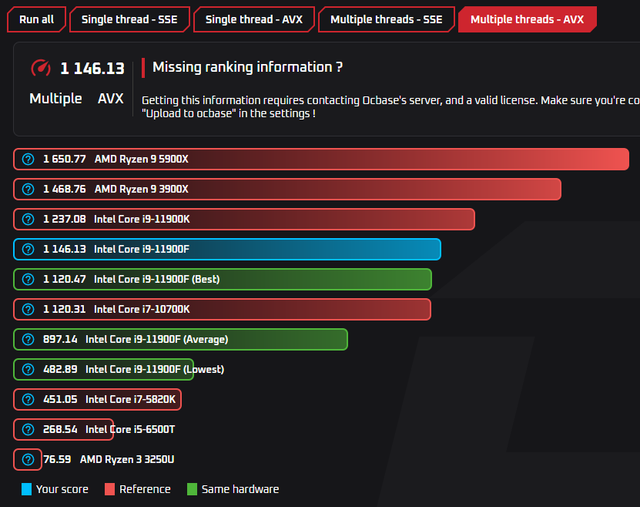Click the question icon on the 1 146.13 i9-11900F bar
The image size is (640, 507).
click(x=28, y=249)
